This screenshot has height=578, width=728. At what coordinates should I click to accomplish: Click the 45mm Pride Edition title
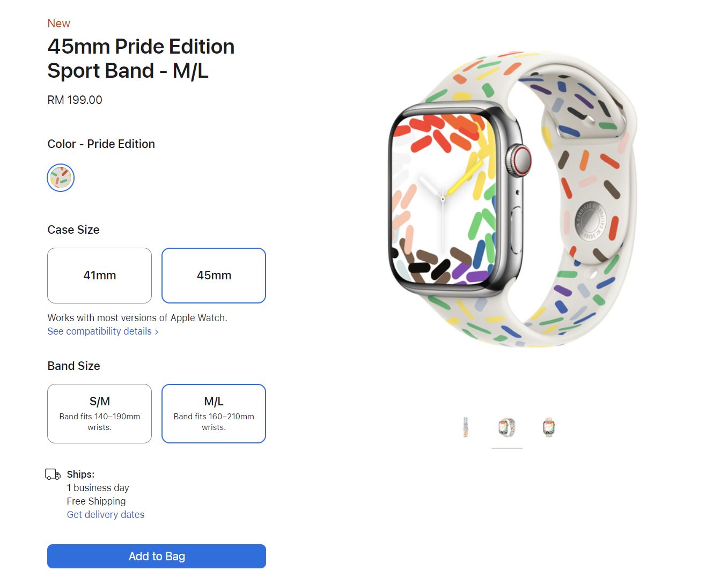click(141, 58)
